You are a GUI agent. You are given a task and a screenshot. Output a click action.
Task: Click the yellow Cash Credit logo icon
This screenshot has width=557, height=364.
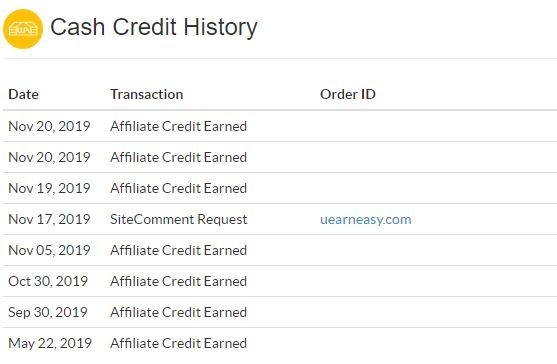point(23,29)
